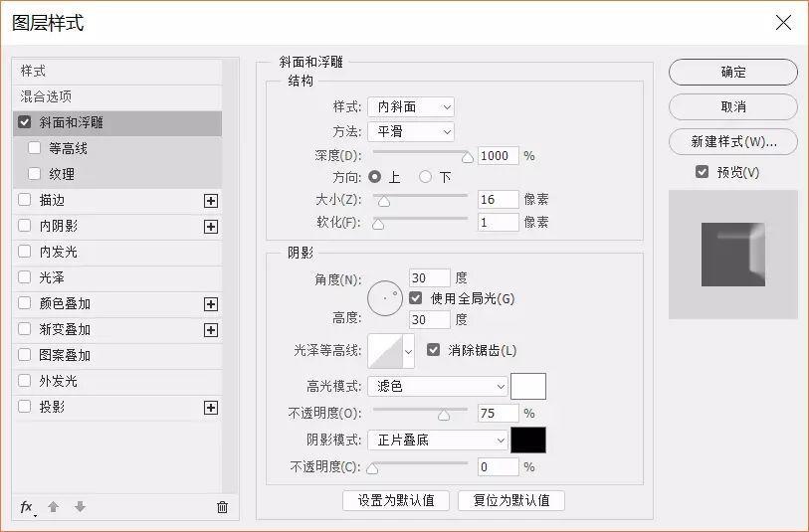Click the 确定 button
Viewport: 809px width, 532px height.
click(x=733, y=72)
